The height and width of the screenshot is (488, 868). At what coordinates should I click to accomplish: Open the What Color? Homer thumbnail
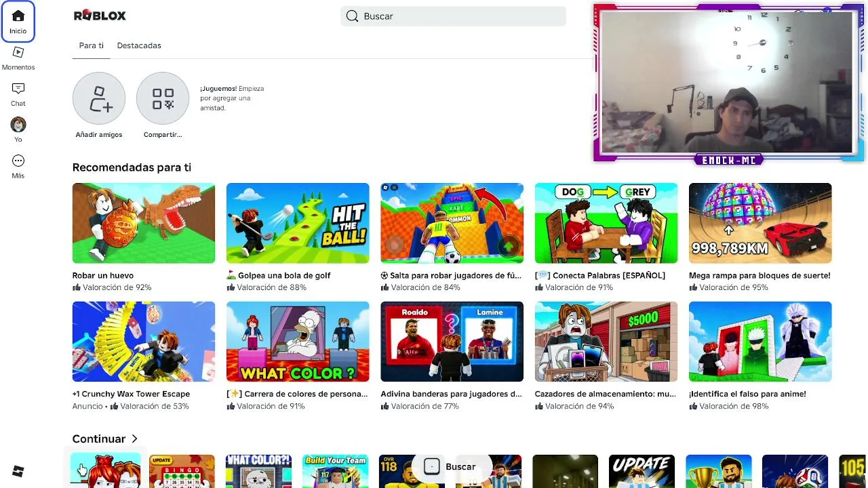point(298,342)
